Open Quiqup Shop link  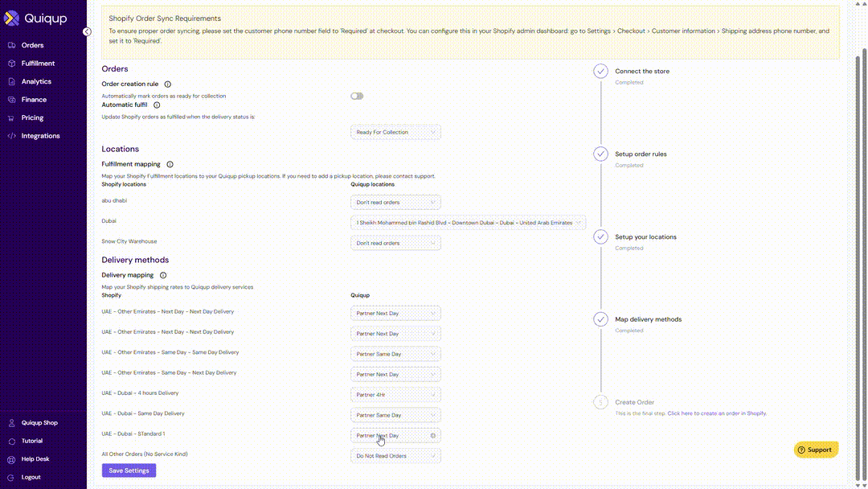(39, 423)
